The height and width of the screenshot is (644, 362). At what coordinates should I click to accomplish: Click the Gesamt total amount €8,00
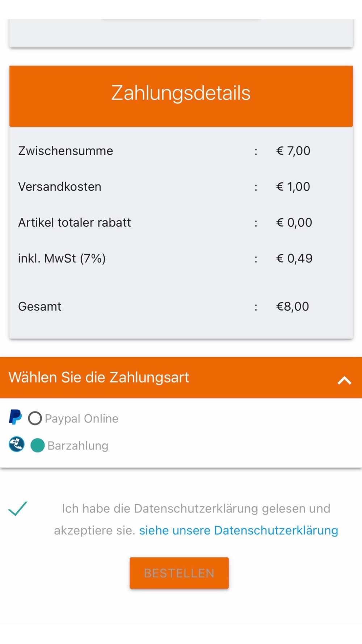(292, 306)
